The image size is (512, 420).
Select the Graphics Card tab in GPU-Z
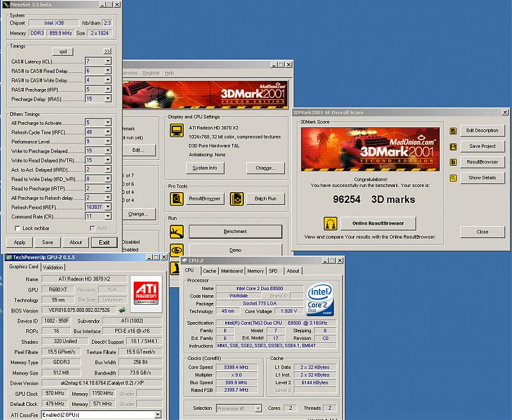point(24,266)
